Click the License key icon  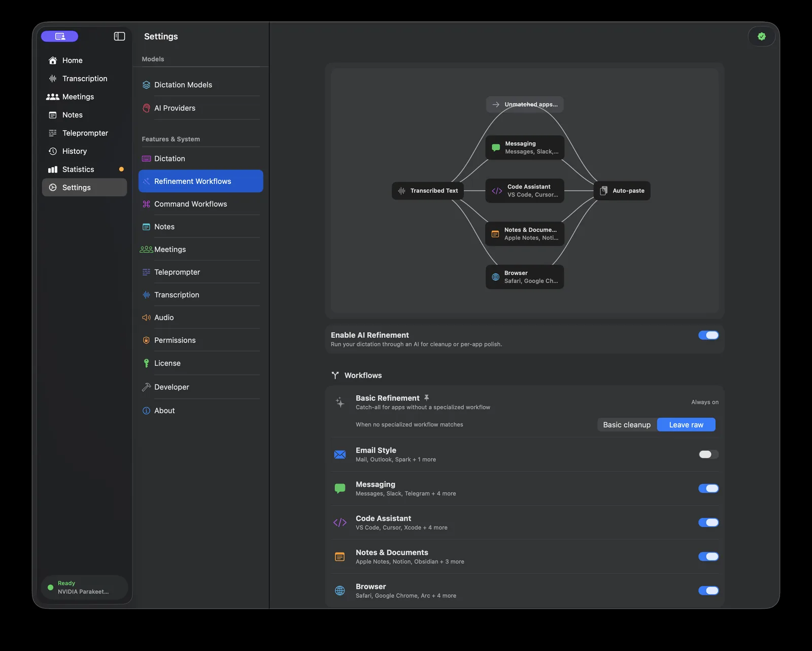pos(146,363)
